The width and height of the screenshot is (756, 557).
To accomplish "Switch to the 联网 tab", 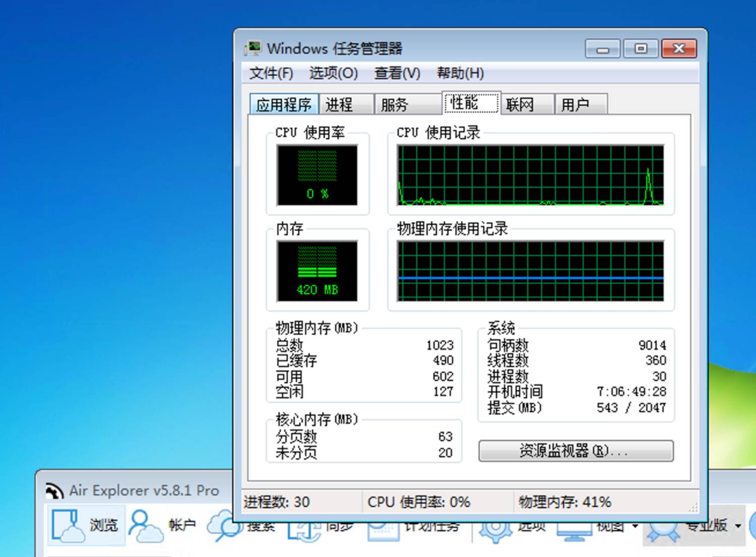I will (x=527, y=105).
